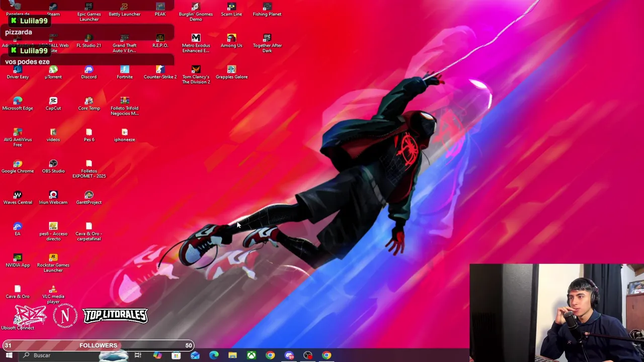
Task: Select the PEAK game shortcut
Action: tap(160, 10)
